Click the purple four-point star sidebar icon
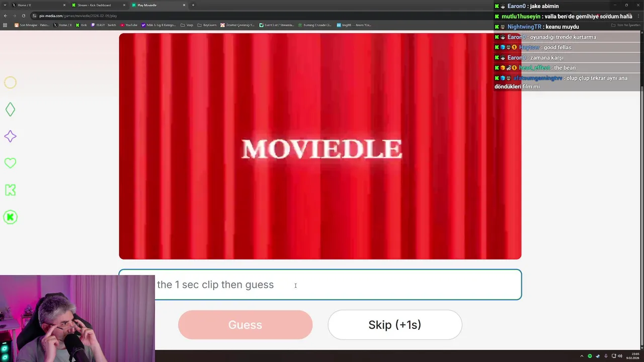Screen dimensions: 644x362 pyautogui.click(x=10, y=136)
